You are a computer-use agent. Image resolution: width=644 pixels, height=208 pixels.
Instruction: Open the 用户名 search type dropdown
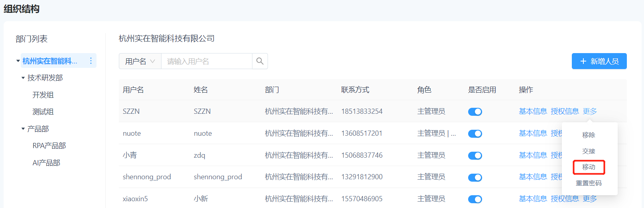coord(140,61)
